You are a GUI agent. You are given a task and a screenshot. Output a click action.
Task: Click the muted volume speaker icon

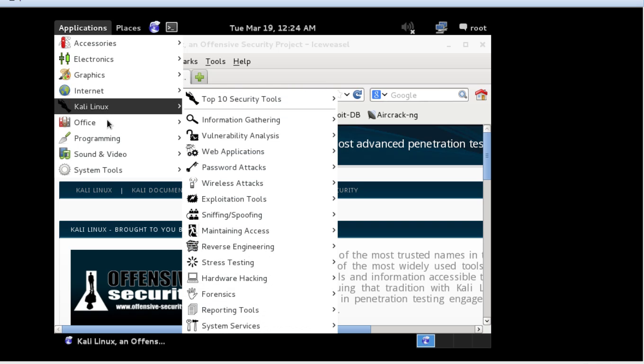[408, 28]
